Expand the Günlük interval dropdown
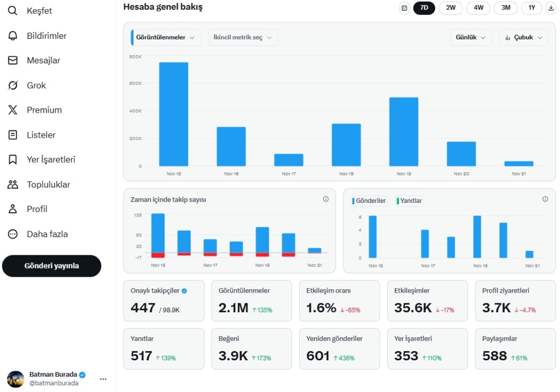Image resolution: width=560 pixels, height=392 pixels. 470,38
